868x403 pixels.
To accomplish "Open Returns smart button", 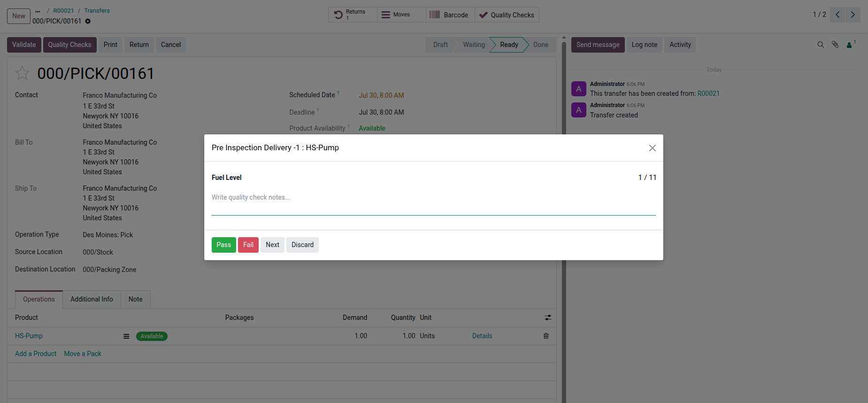I will click(353, 15).
